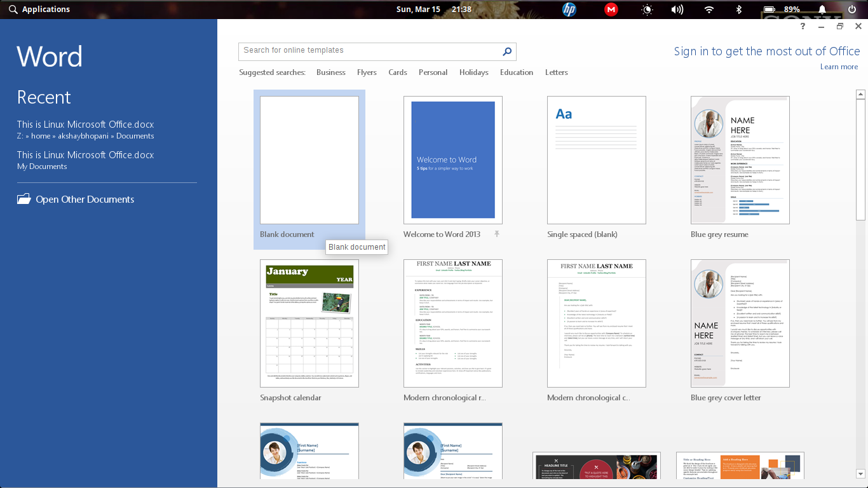Screen dimensions: 868x488
Task: Click the vertical scrollbar thumb of templates
Action: pos(860,160)
